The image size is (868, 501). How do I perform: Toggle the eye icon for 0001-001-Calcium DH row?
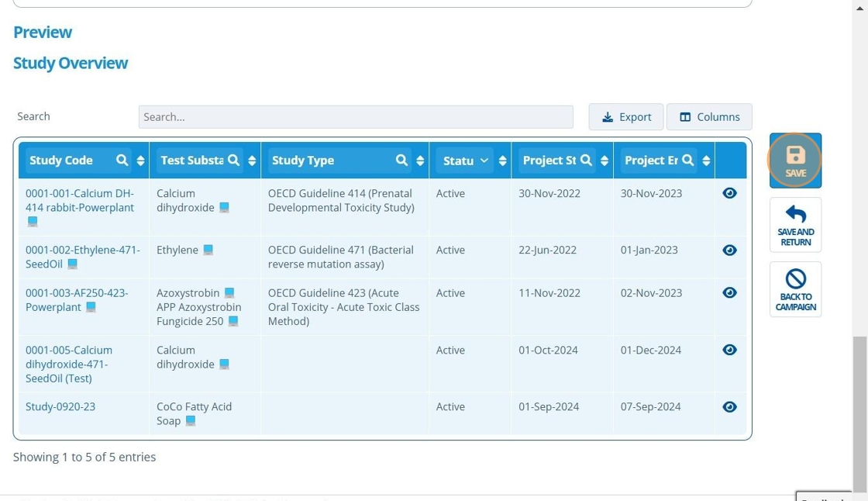point(729,193)
